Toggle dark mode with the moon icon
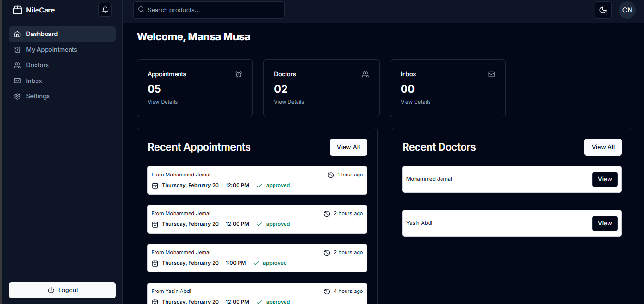Screen dimensions: 644x304 [603, 10]
